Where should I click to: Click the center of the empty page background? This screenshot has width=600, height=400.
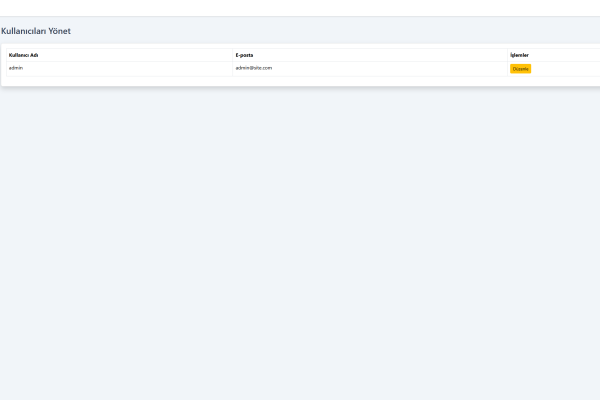[300, 240]
